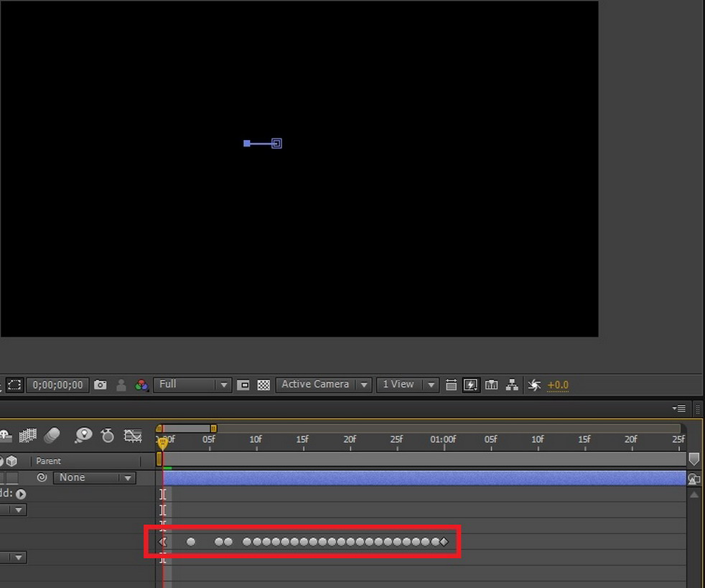Toggle the Fast Previews rectangle button
This screenshot has height=588, width=705.
(x=243, y=385)
